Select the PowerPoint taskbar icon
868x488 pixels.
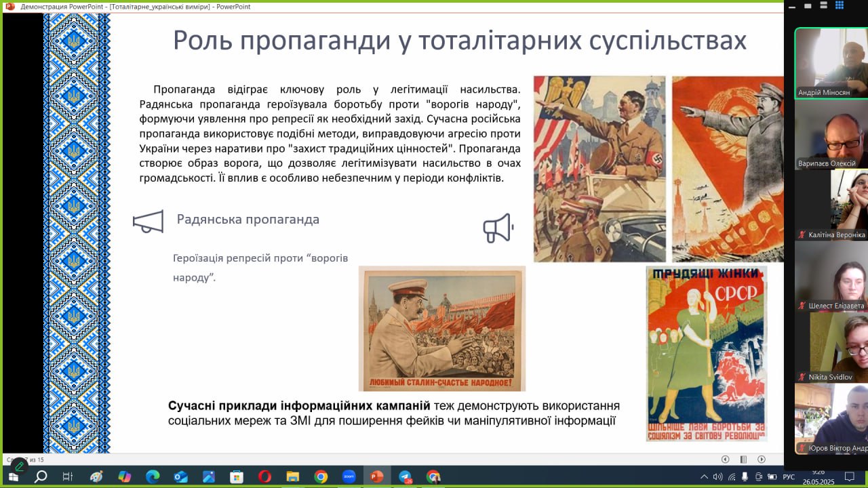tap(377, 476)
